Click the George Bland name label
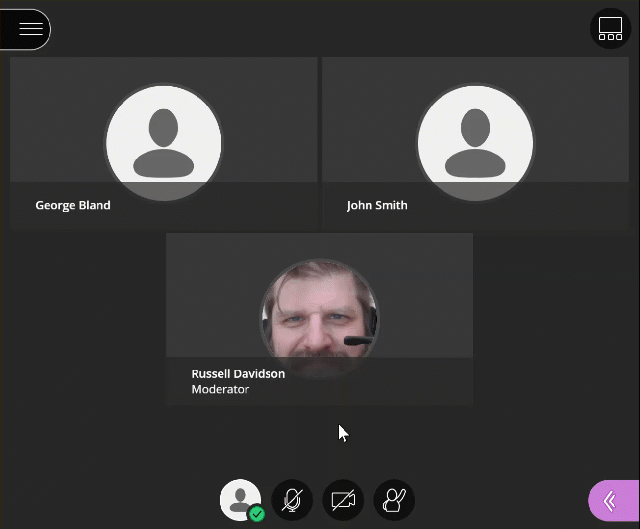 click(73, 205)
